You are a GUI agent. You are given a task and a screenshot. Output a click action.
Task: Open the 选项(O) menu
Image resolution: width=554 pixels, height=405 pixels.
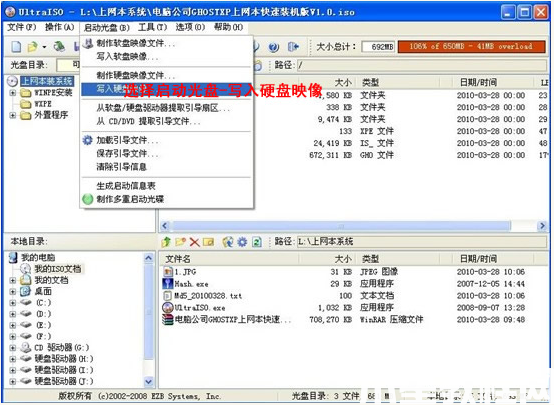[190, 27]
